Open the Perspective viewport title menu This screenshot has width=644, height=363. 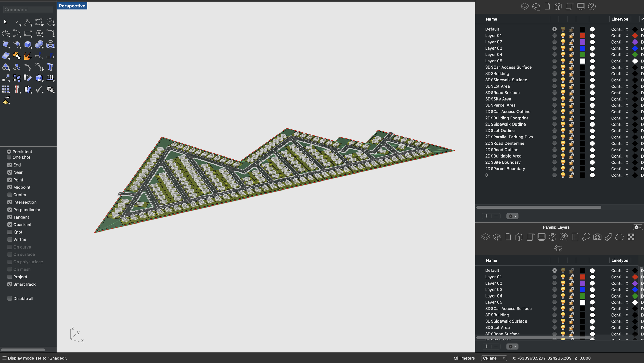(x=72, y=6)
